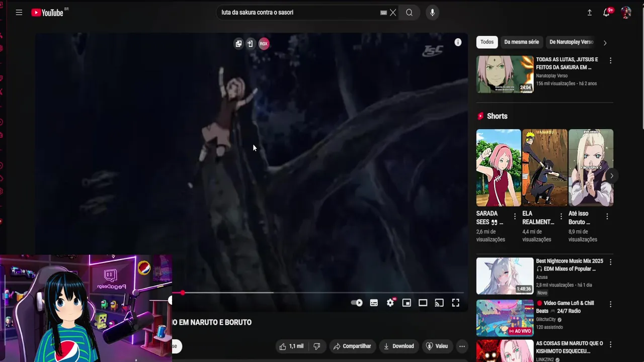Open SARADA SEES short thumbnail
The width and height of the screenshot is (644, 362).
(x=499, y=168)
